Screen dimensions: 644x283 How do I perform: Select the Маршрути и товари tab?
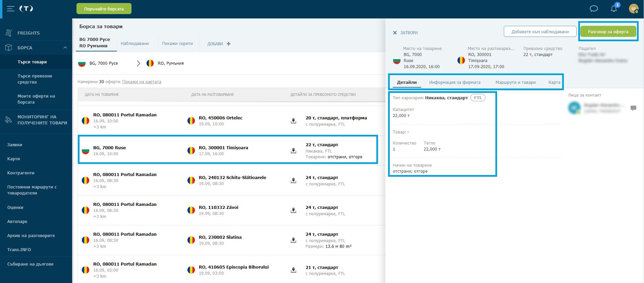(516, 82)
